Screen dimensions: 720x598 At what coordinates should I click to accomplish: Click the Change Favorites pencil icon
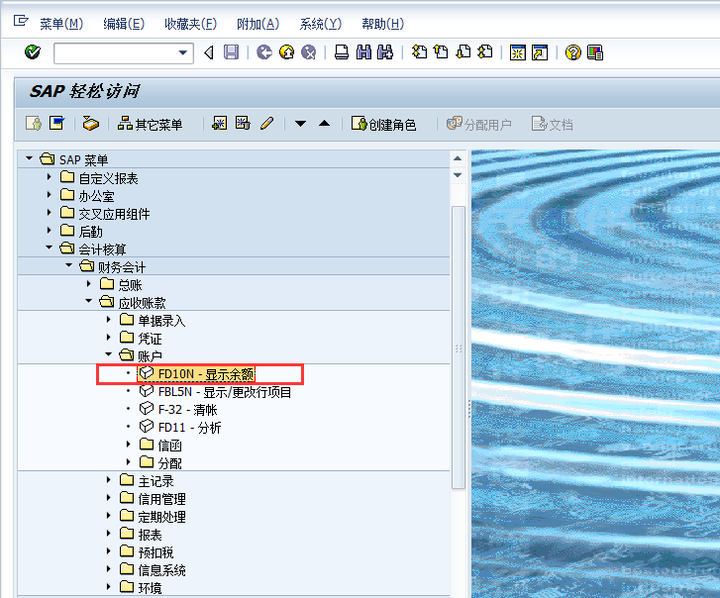pyautogui.click(x=267, y=123)
